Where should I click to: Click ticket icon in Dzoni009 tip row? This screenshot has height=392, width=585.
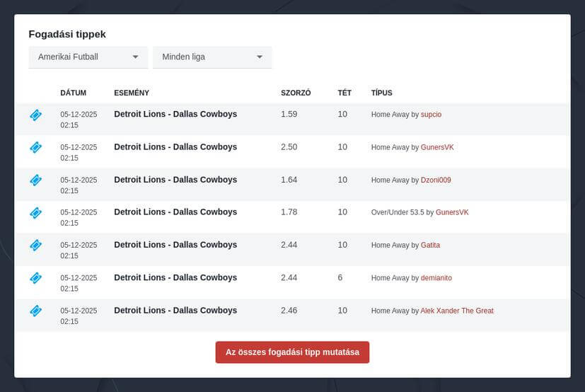36,180
